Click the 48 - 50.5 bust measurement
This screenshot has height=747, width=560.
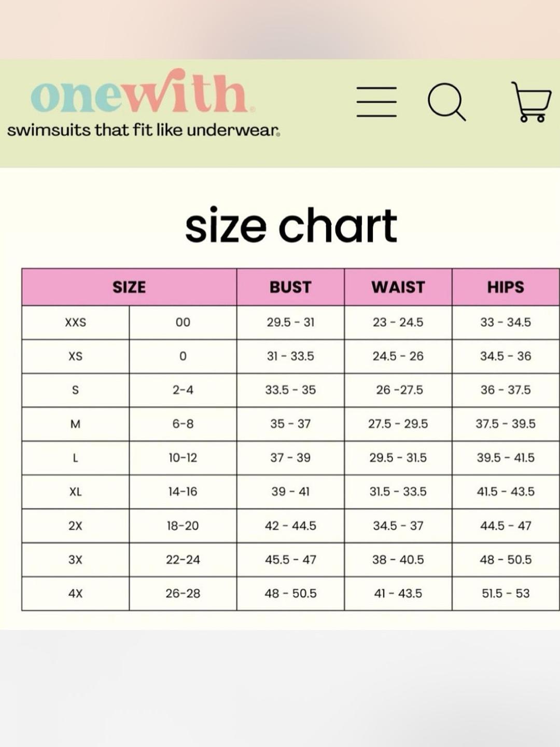tap(290, 593)
